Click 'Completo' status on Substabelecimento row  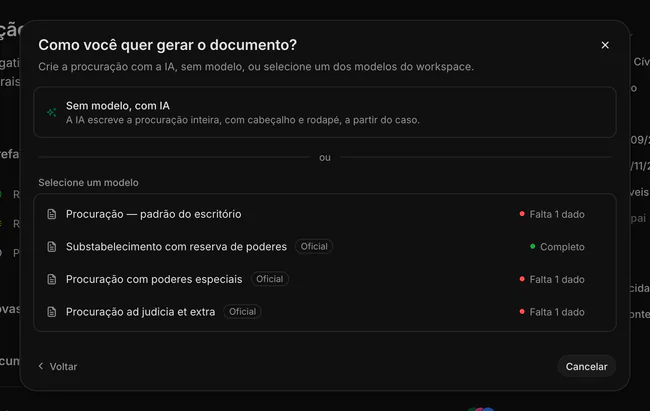click(x=557, y=247)
